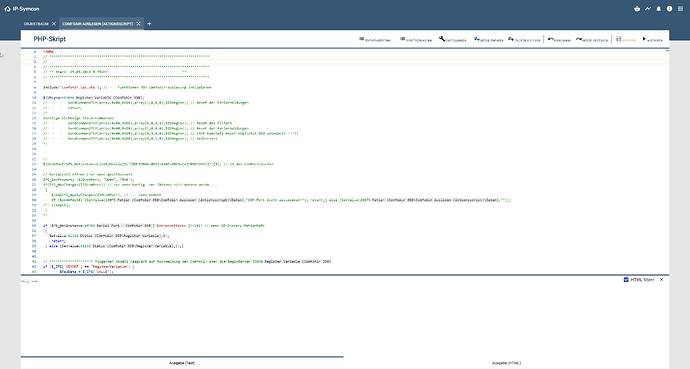Click the include comfoair line 8
Image resolution: width=690 pixels, height=369 pixels.
[x=127, y=87]
